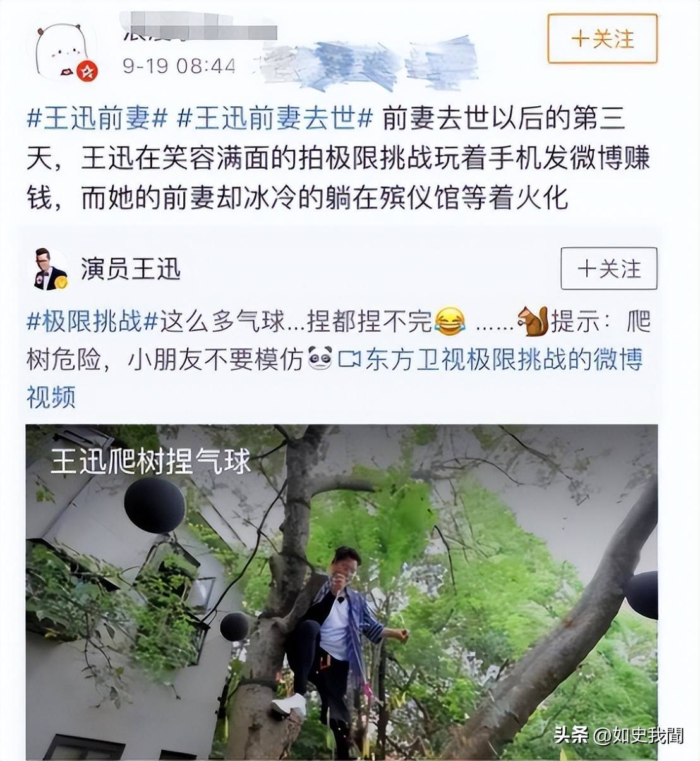This screenshot has height=761, width=700.
Task: Click the panda face emoji
Action: click(320, 360)
